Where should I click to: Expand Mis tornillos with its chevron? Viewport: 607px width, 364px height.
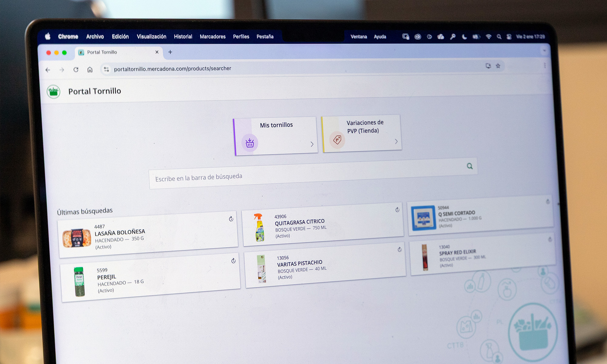(312, 144)
